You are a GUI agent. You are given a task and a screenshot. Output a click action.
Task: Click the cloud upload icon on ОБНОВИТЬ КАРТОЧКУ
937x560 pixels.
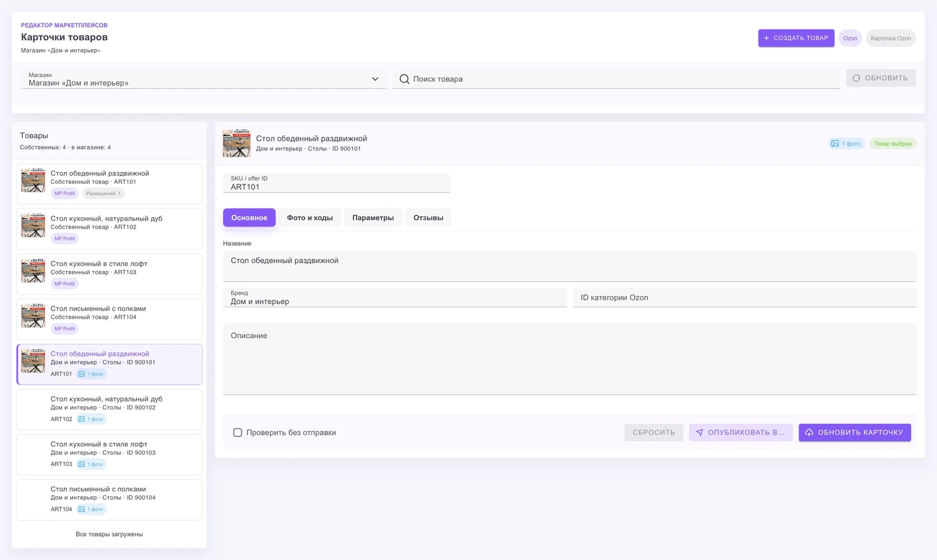(x=809, y=432)
